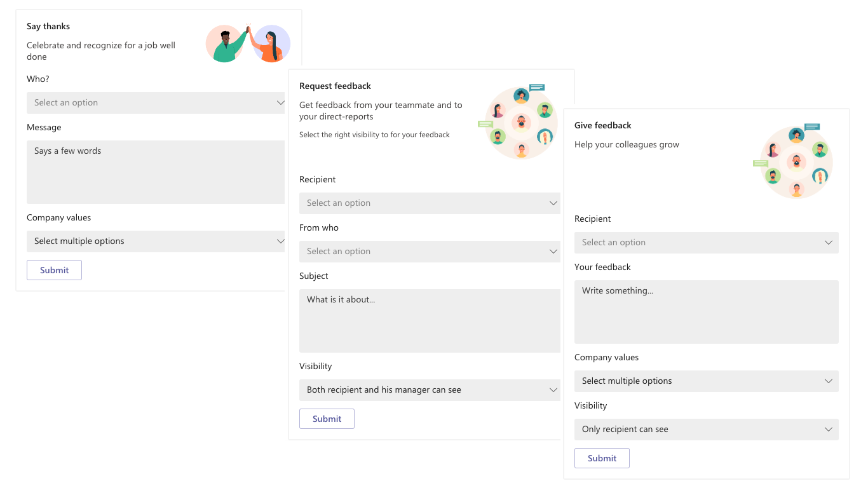This screenshot has height=488, width=868.
Task: Click the chevron arrow on the Who? dropdown
Action: [x=280, y=103]
